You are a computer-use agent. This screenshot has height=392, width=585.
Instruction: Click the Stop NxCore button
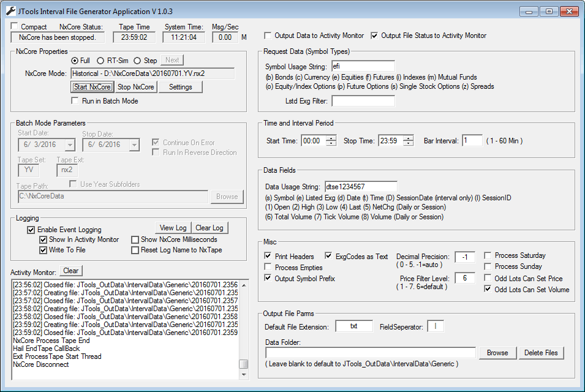coord(136,87)
